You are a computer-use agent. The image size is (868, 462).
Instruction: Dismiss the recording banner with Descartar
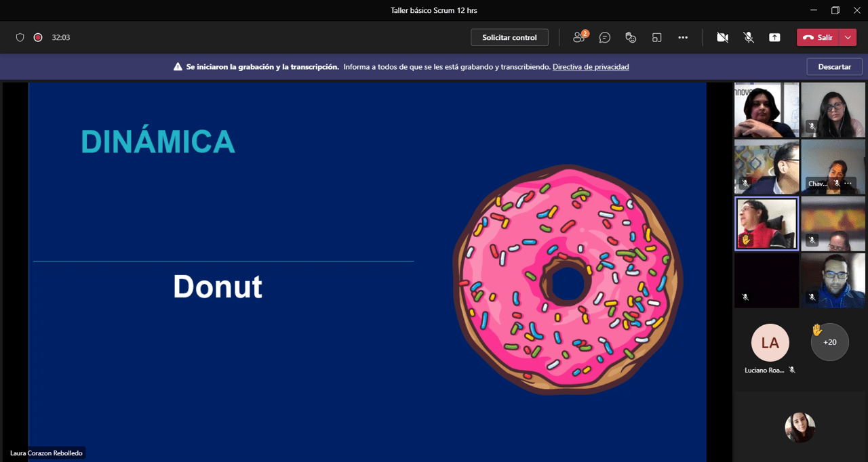point(834,67)
